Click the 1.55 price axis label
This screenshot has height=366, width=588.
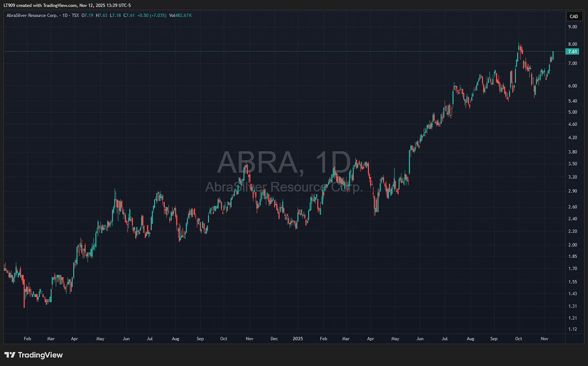(x=573, y=282)
